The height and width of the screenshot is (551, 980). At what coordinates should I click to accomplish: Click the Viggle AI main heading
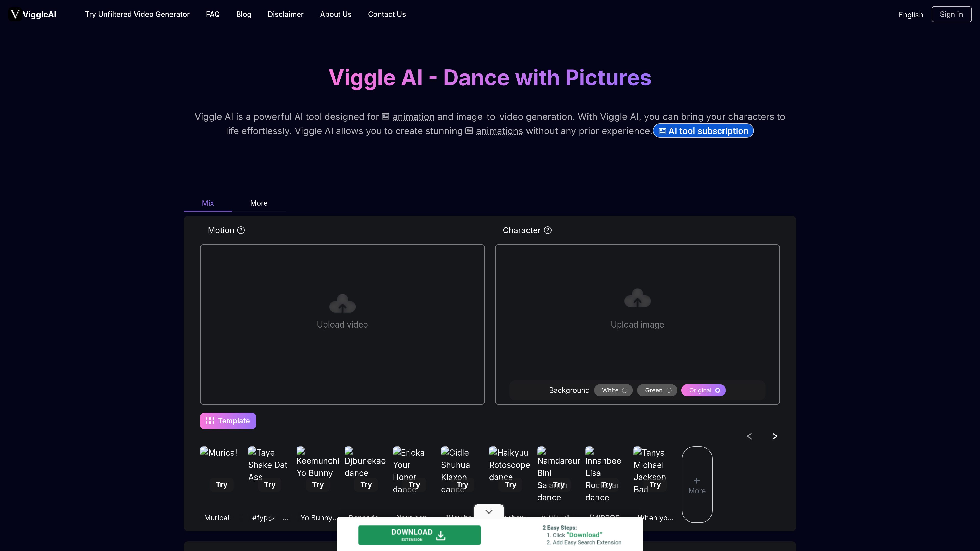[x=490, y=78]
